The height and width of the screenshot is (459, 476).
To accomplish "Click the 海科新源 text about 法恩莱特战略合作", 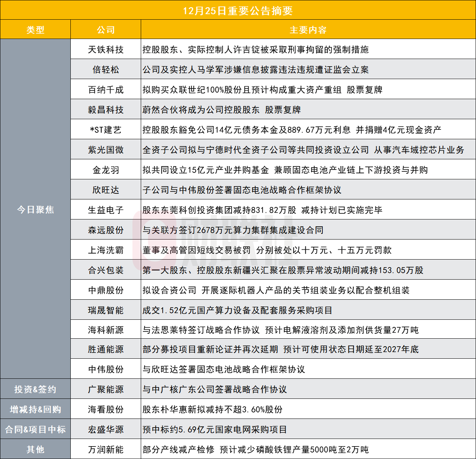I will (x=280, y=330).
